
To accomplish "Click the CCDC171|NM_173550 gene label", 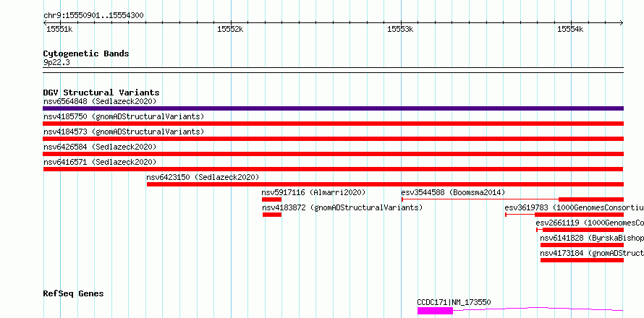I will coord(454,302).
